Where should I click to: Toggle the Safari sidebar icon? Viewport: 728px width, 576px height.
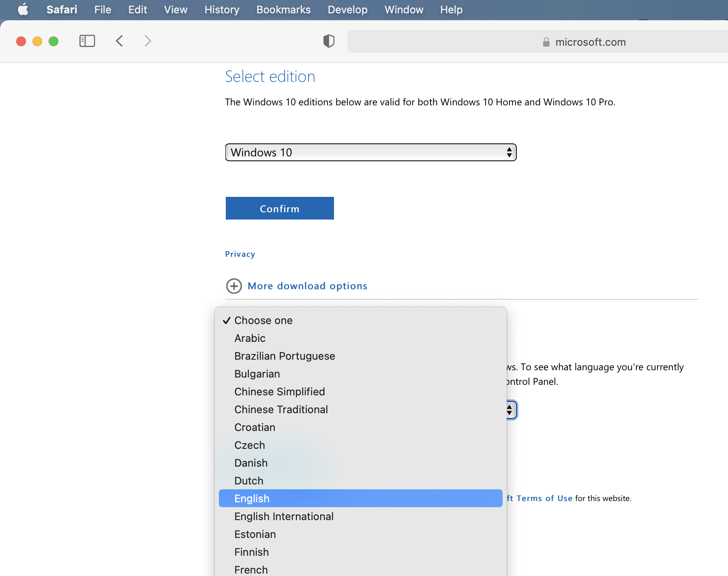pos(87,41)
